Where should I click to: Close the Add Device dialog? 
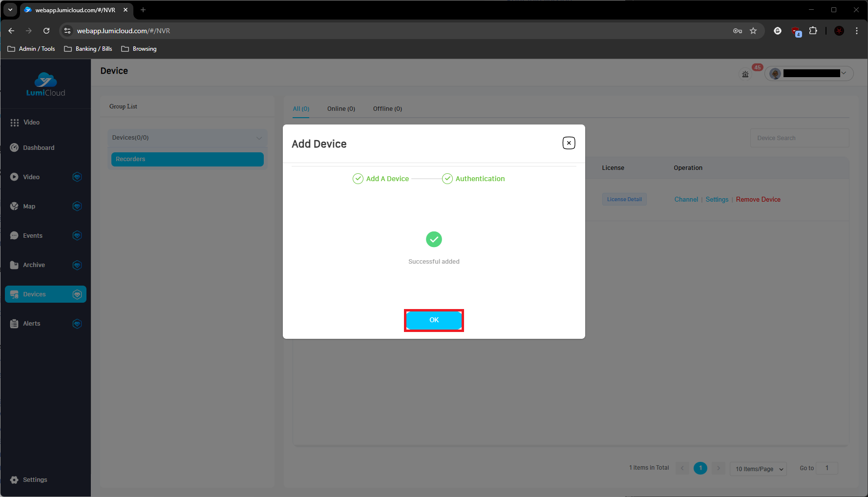[x=569, y=143]
